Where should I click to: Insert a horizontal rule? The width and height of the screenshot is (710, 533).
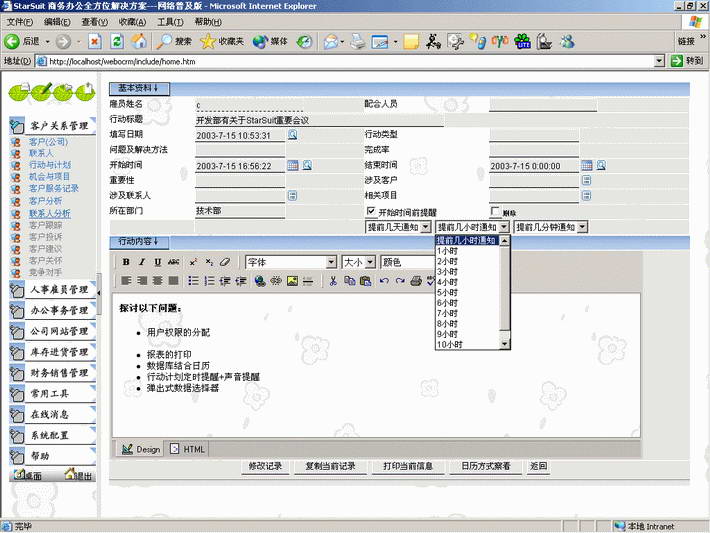(x=308, y=281)
